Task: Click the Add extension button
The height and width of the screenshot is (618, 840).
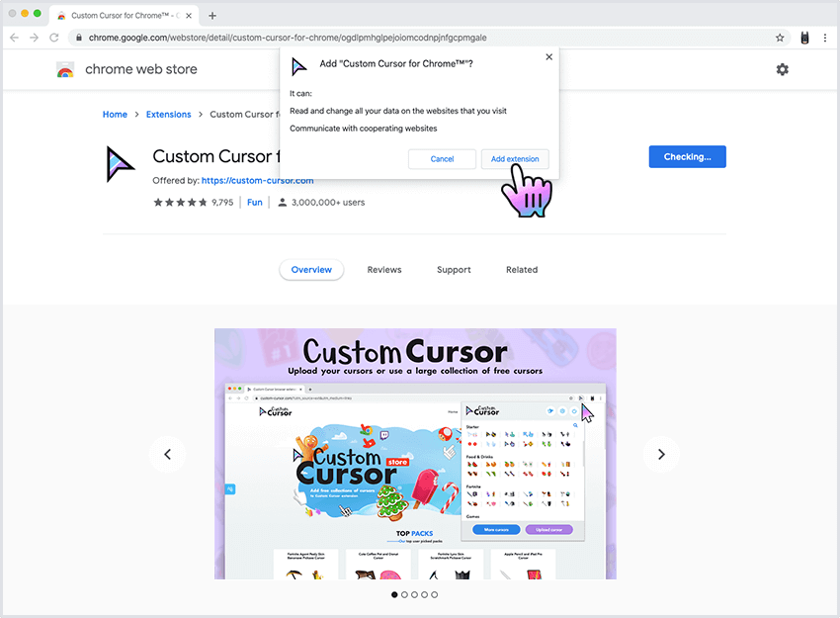Action: pos(515,159)
